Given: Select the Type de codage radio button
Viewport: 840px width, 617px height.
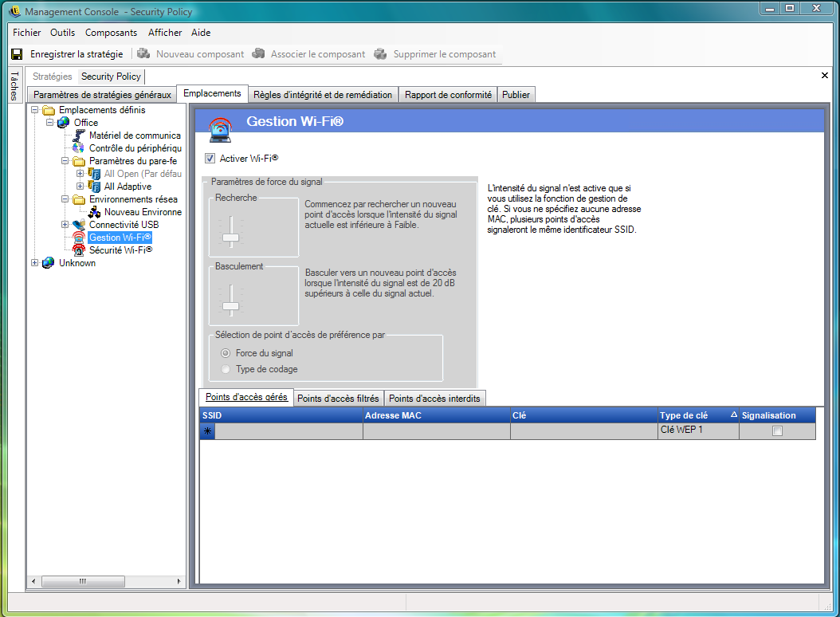Looking at the screenshot, I should point(226,369).
